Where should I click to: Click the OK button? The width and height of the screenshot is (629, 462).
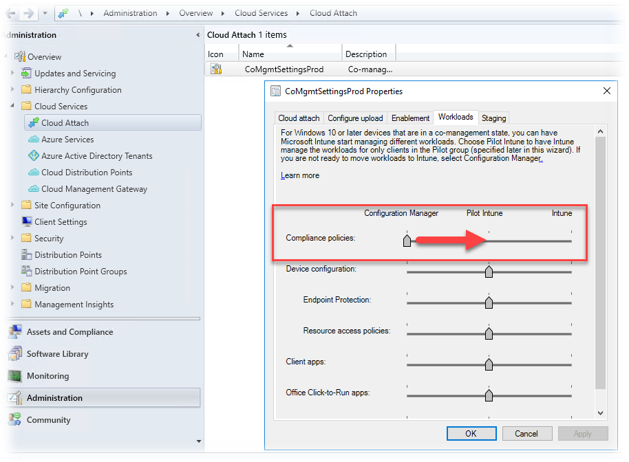(470, 434)
